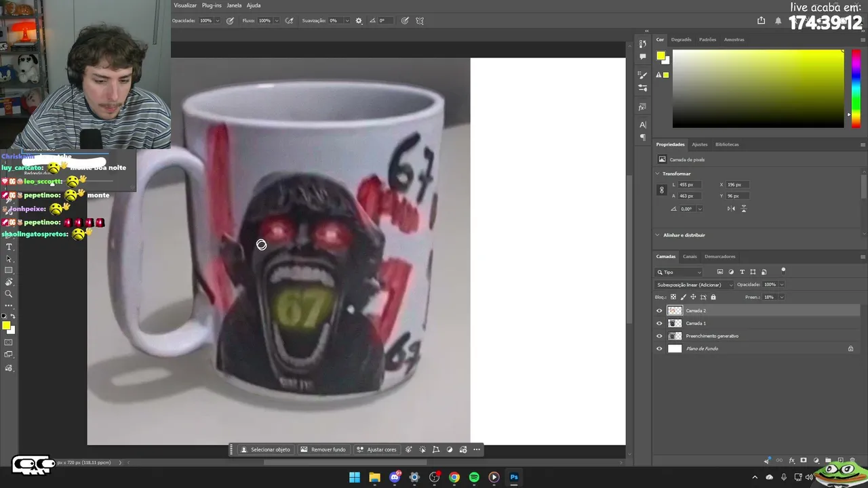Viewport: 868px width, 488px height.
Task: Hide the Camada 1 layer
Action: click(x=659, y=323)
